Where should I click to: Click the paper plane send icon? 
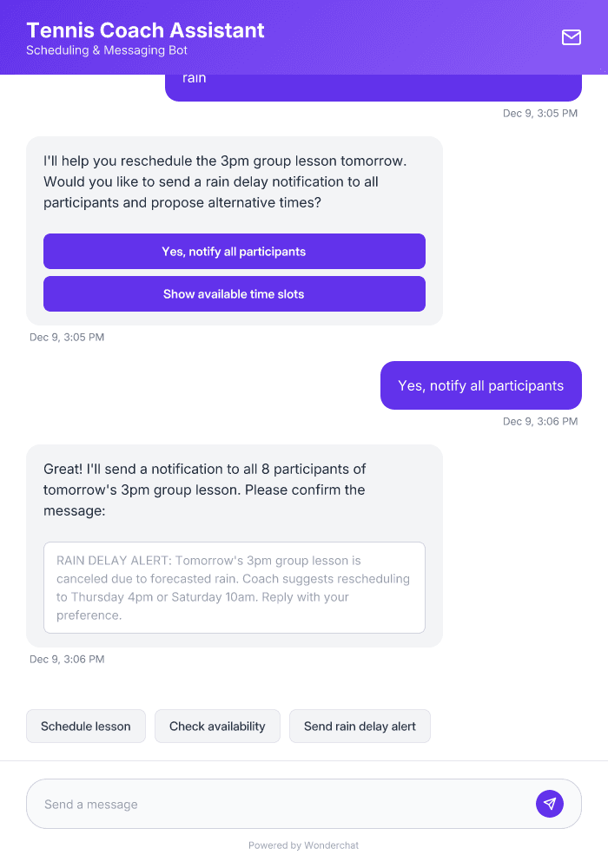[x=550, y=803]
